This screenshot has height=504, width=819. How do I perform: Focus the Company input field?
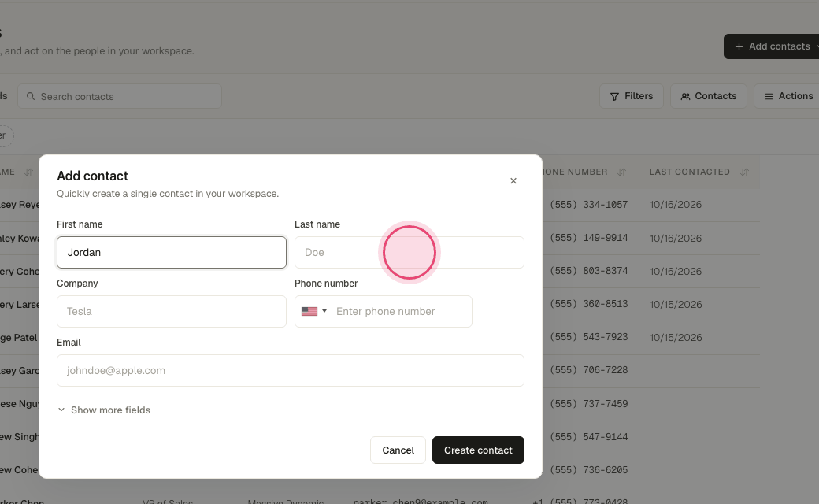(172, 311)
